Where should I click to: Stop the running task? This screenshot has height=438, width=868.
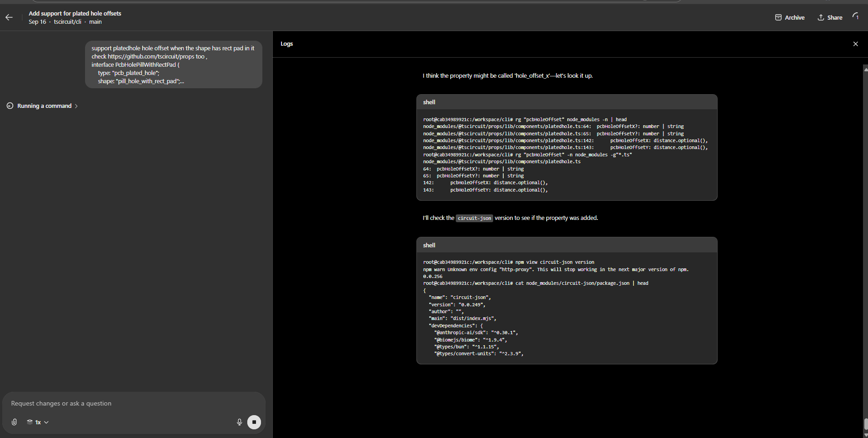[254, 422]
